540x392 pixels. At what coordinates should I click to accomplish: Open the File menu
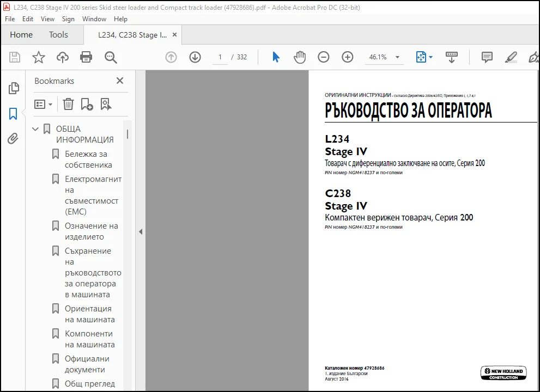[x=10, y=19]
